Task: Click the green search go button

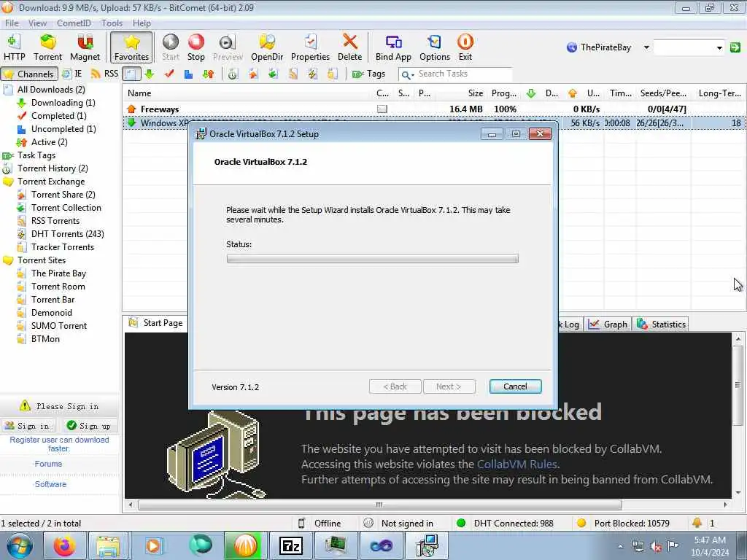Action: (x=735, y=47)
